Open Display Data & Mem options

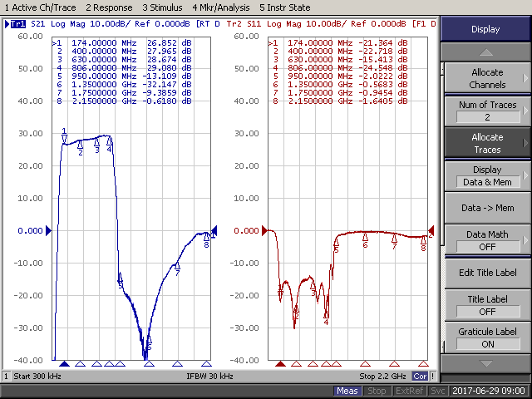(487, 175)
